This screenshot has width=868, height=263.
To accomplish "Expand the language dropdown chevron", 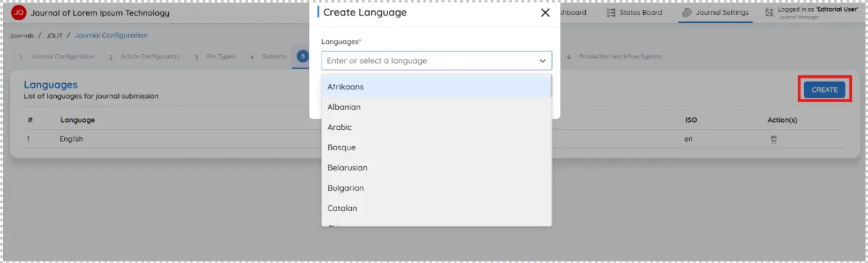I will tap(543, 61).
